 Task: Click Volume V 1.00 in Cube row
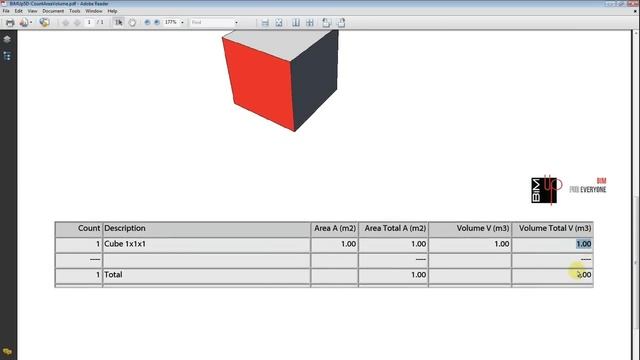click(502, 244)
